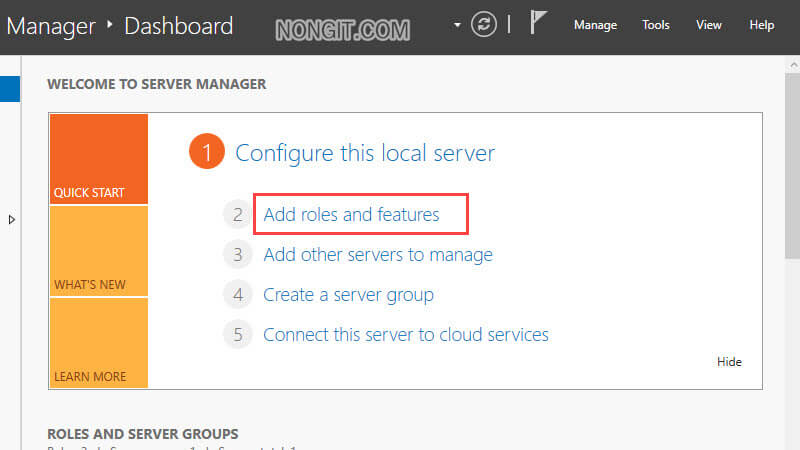Image resolution: width=800 pixels, height=450 pixels.
Task: Expand the left navigation pane arrow
Action: 12,220
